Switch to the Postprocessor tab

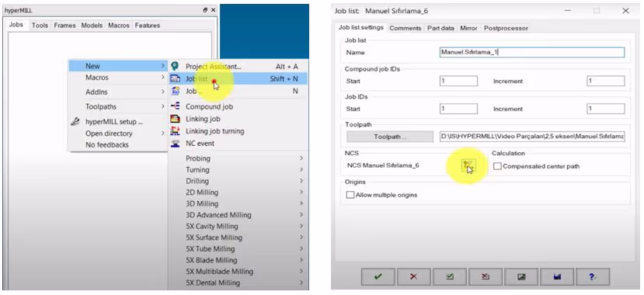[506, 28]
